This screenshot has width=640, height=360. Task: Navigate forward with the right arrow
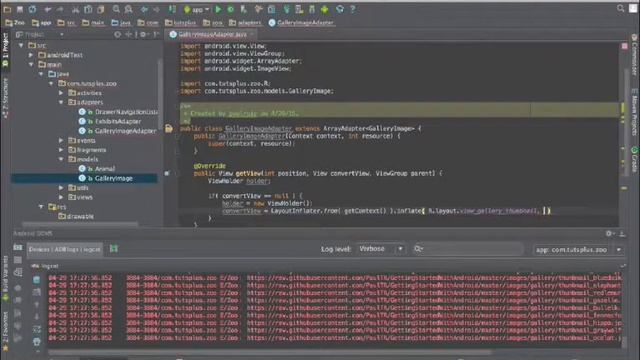[x=156, y=9]
